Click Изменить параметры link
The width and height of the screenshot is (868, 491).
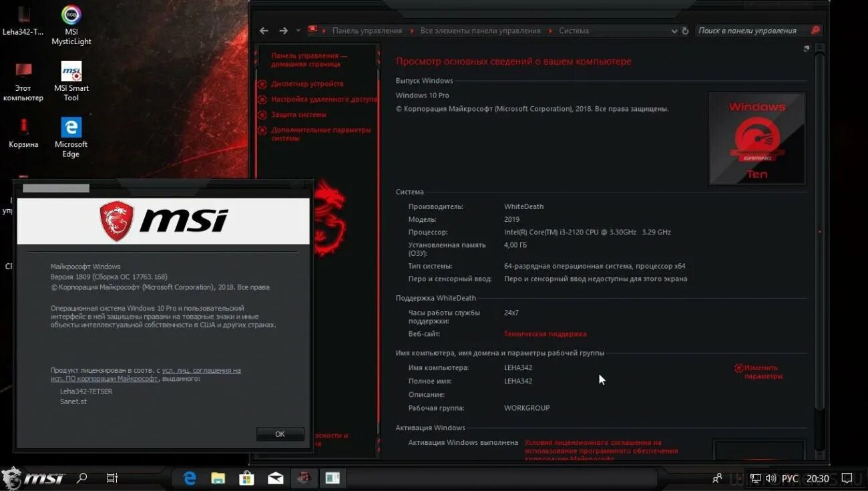pyautogui.click(x=763, y=372)
